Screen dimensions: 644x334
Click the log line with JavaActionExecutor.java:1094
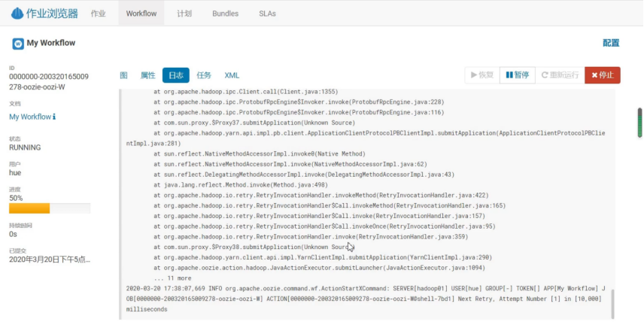(x=319, y=268)
